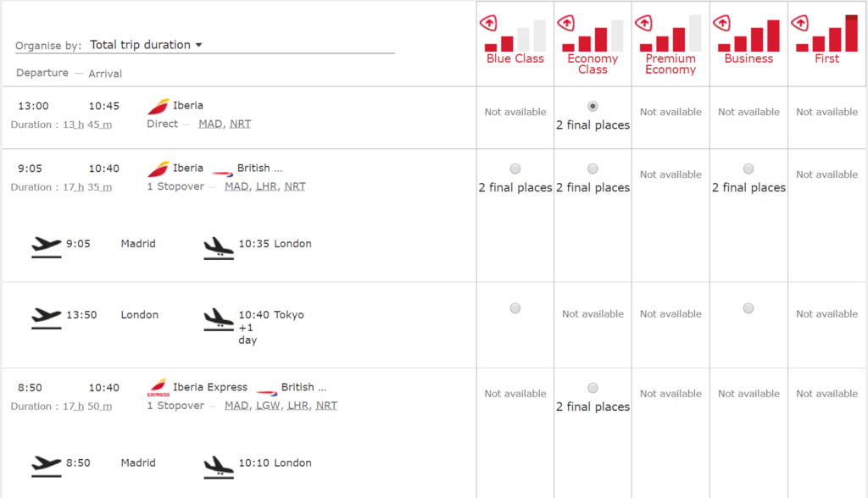Click NRT airport code on direct flight
Viewport: 868px width, 498px height.
tap(240, 124)
